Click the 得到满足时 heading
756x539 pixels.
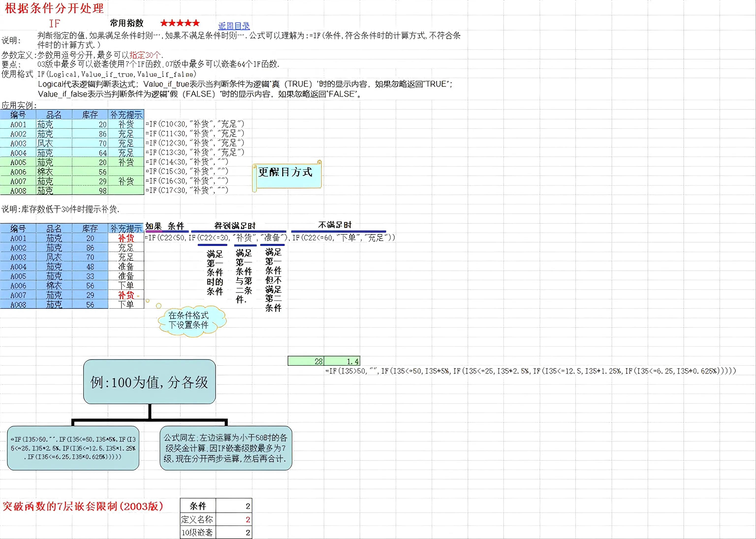[x=235, y=226]
